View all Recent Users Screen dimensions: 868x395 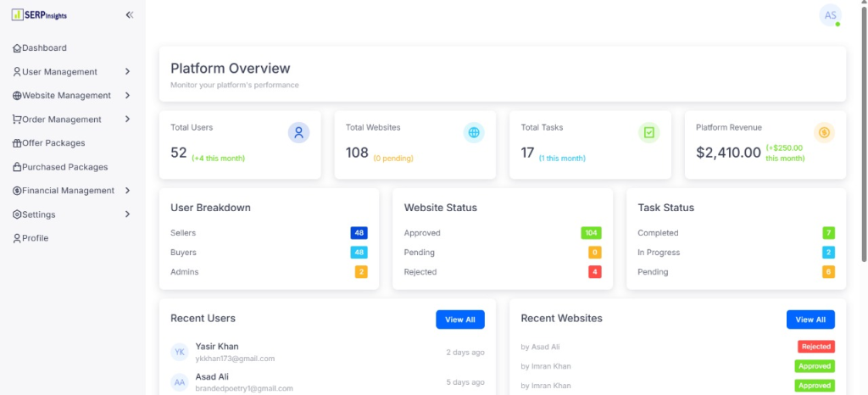[460, 320]
